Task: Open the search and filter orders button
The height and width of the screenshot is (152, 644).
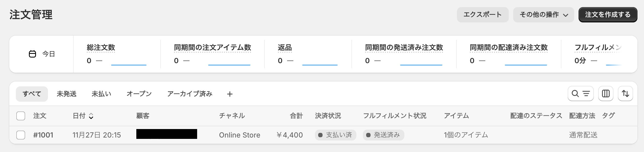Action: pos(580,93)
